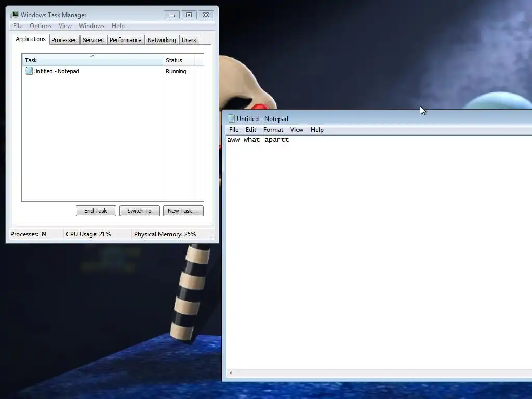Switch to the Networking tab
Screen dimensions: 532x399
click(x=162, y=40)
